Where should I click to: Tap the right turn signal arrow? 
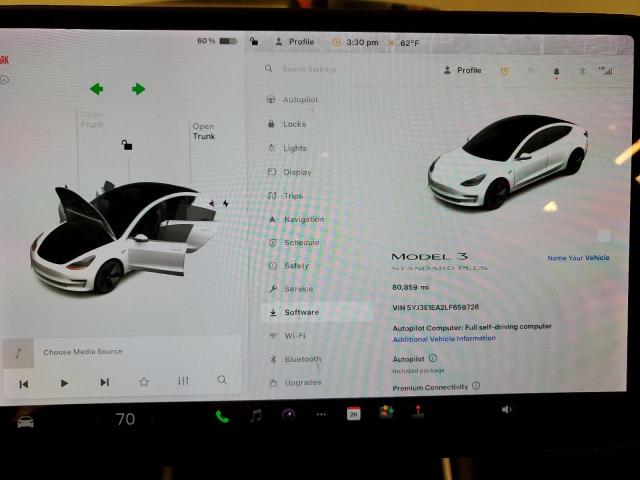click(x=138, y=89)
